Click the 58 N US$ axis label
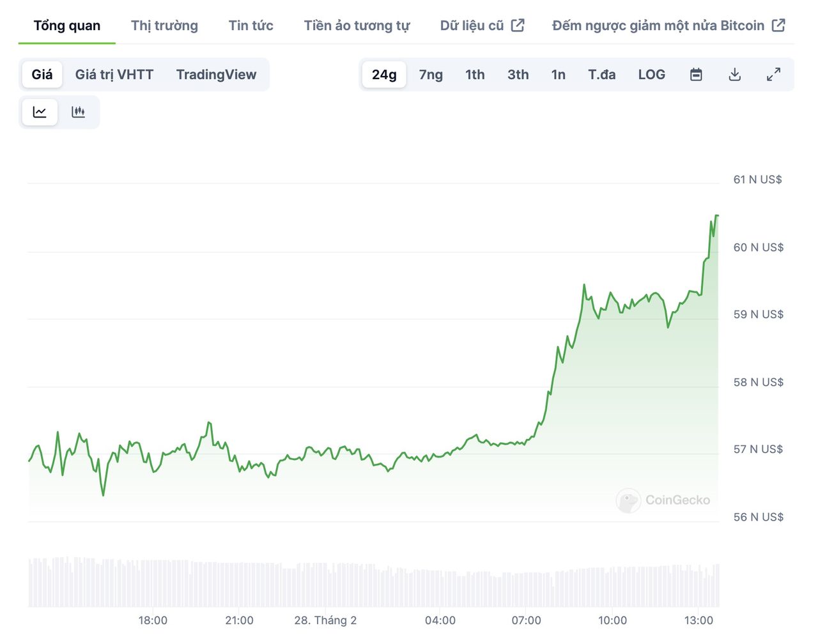The width and height of the screenshot is (818, 644). click(759, 382)
